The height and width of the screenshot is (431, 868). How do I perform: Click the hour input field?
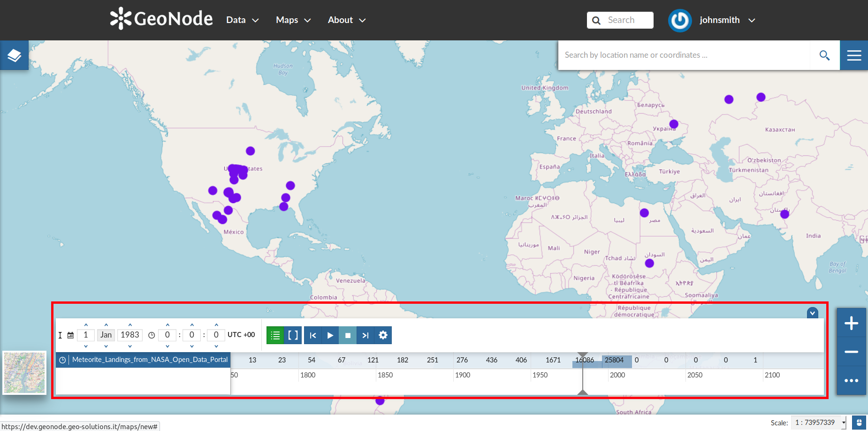pyautogui.click(x=168, y=335)
